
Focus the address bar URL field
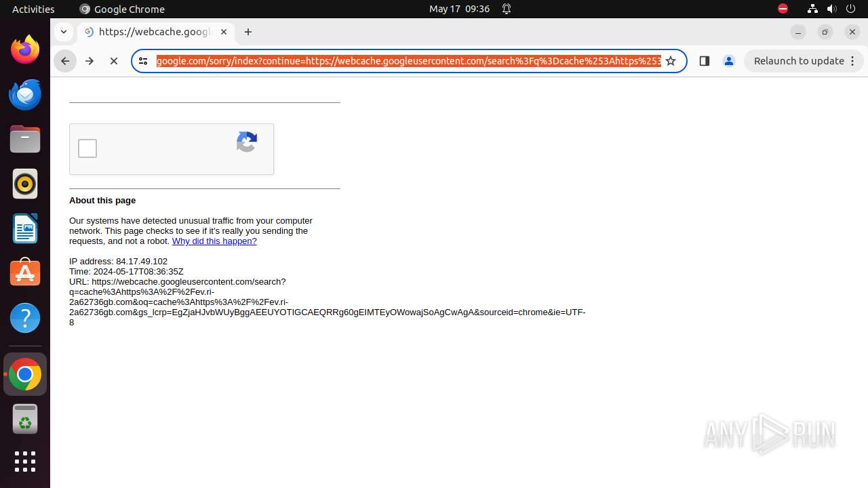coord(408,61)
